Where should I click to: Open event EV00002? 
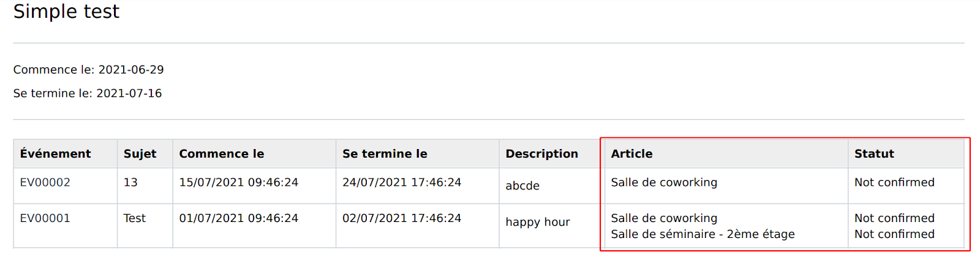point(45,182)
